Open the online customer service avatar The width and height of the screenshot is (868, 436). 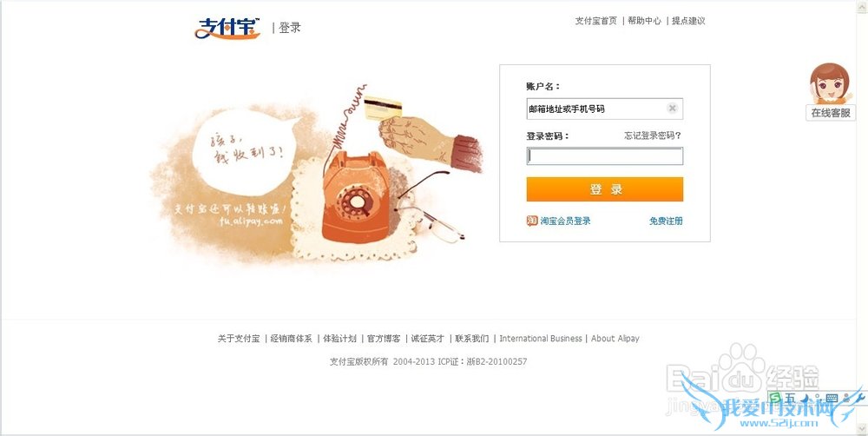(x=829, y=83)
